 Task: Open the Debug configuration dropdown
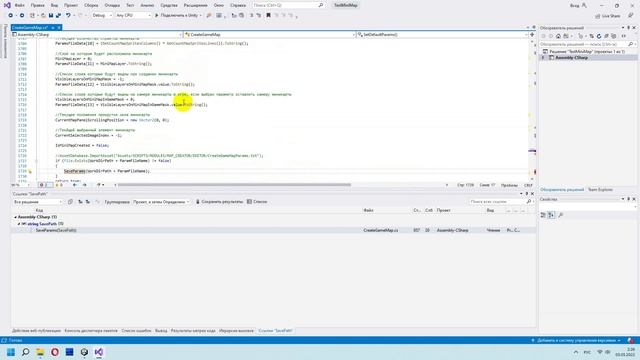(102, 16)
